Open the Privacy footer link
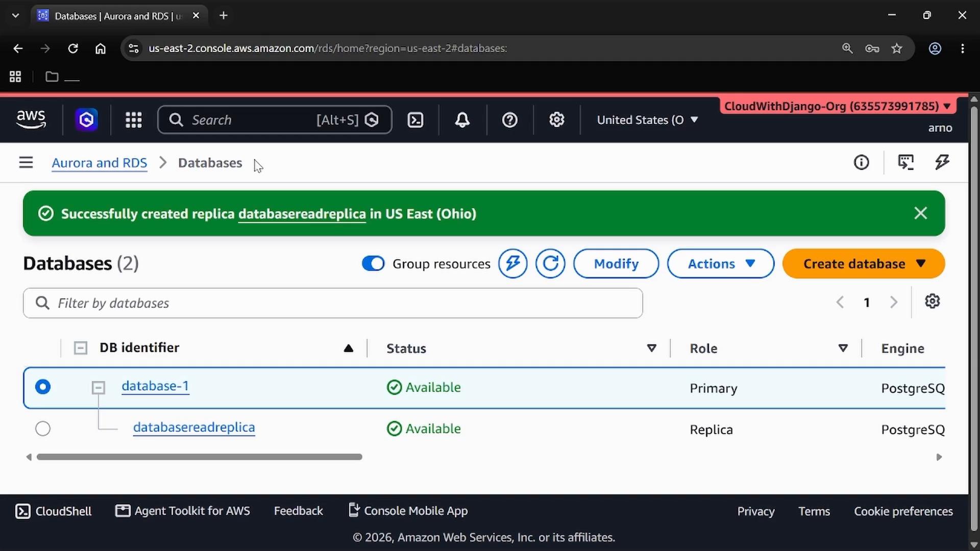980x551 pixels. tap(756, 511)
